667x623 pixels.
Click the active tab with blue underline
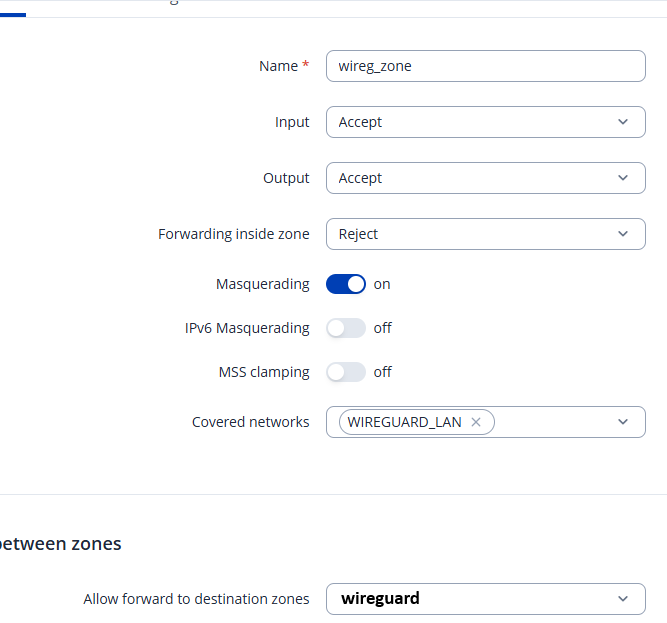13,9
